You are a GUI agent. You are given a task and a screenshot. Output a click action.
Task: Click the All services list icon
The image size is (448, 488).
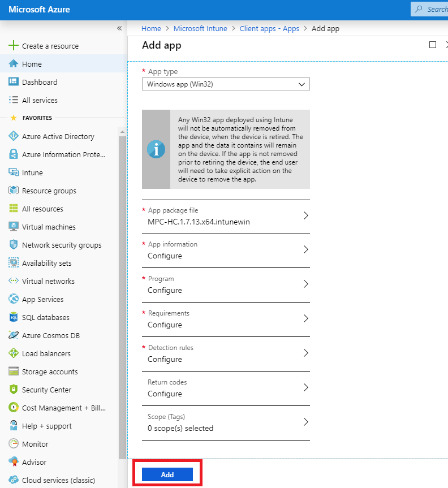[14, 100]
